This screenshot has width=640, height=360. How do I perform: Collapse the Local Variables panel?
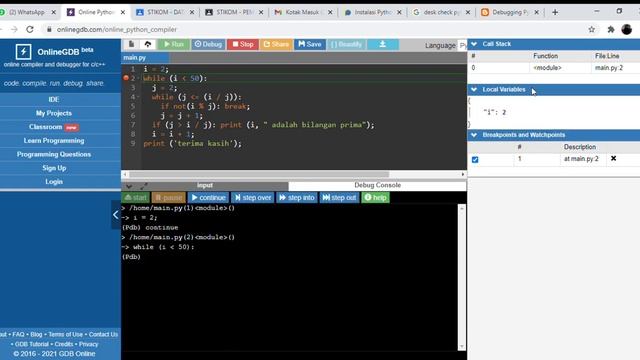click(474, 89)
